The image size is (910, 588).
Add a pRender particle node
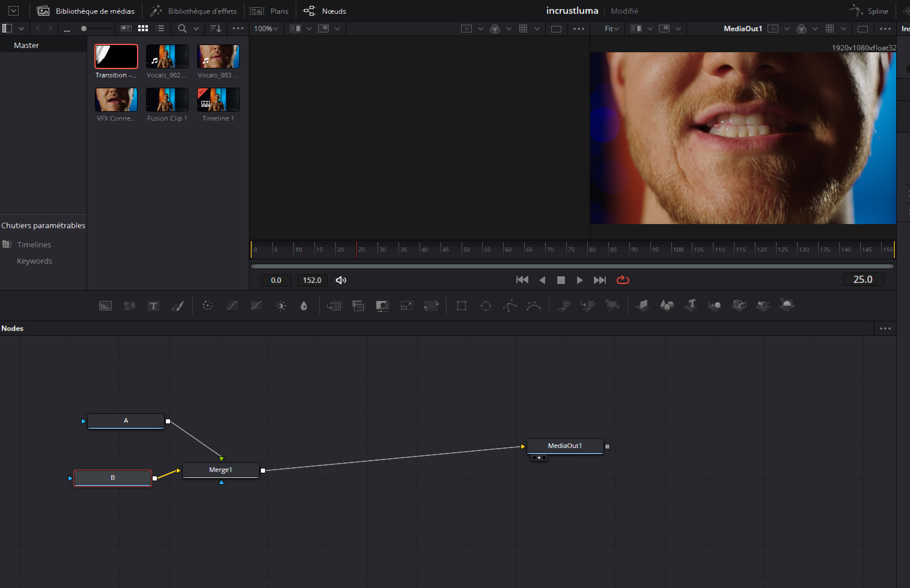click(x=612, y=306)
